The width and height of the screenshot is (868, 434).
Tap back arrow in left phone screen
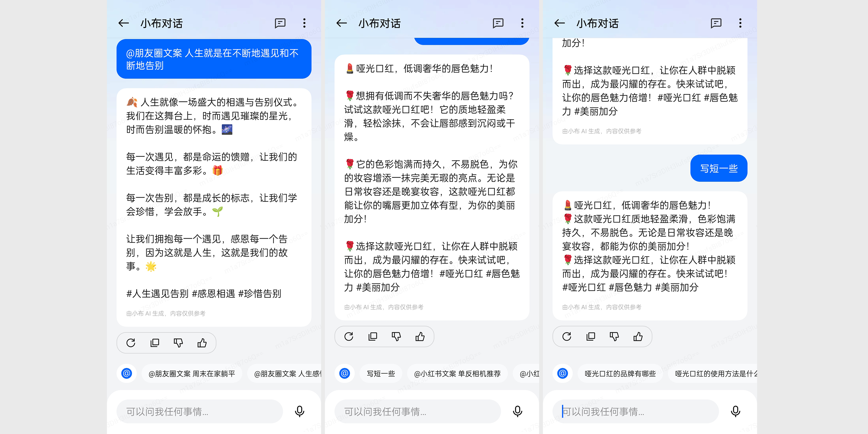124,23
